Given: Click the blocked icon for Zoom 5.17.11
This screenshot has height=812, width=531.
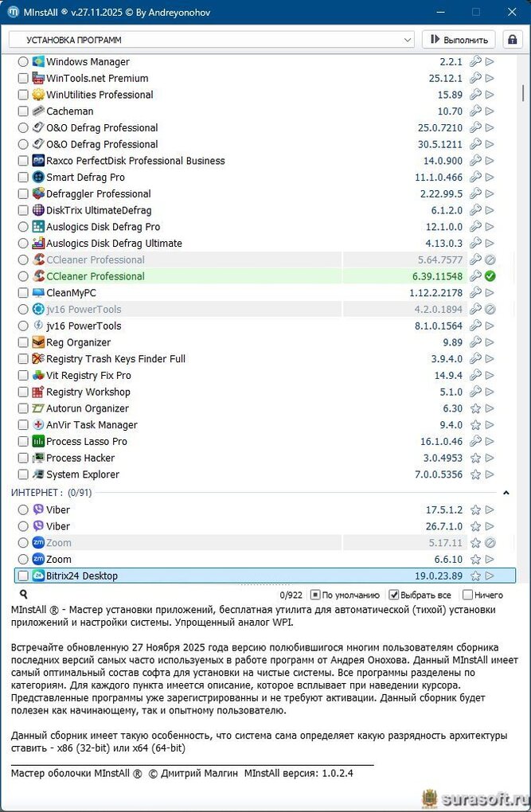Looking at the screenshot, I should pyautogui.click(x=490, y=543).
